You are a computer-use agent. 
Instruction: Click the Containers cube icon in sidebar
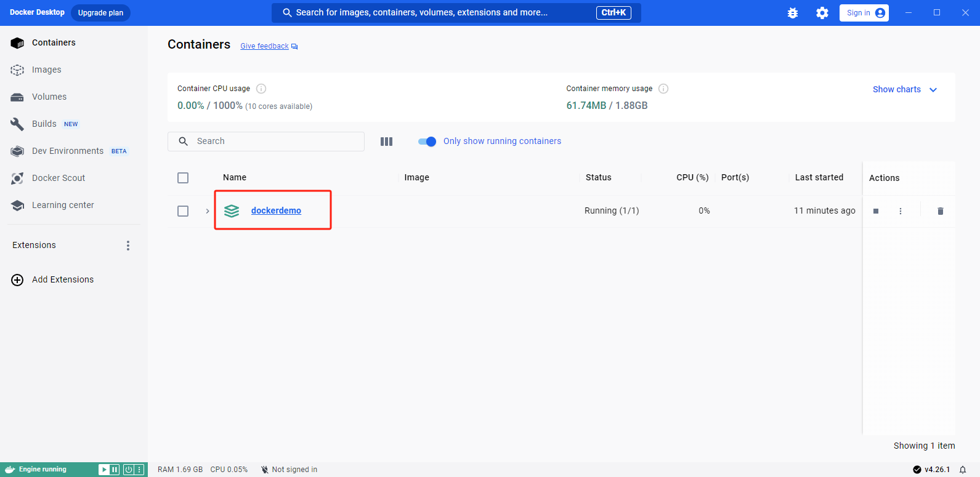click(17, 43)
